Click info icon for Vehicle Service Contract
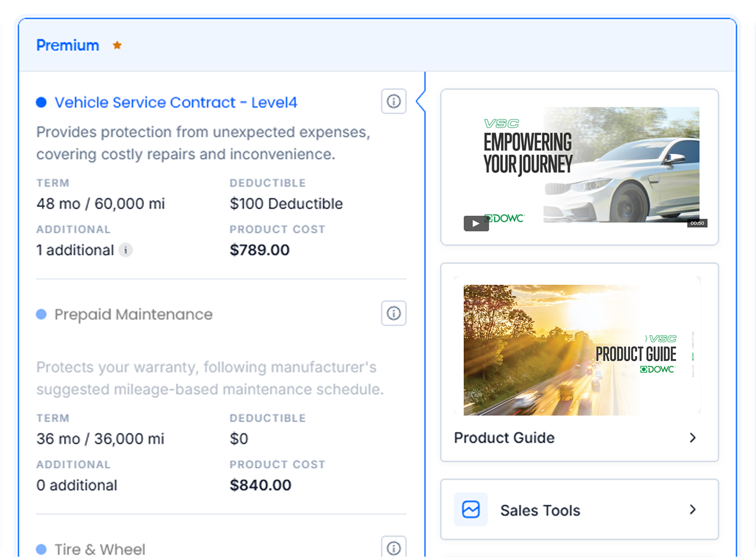 tap(394, 101)
